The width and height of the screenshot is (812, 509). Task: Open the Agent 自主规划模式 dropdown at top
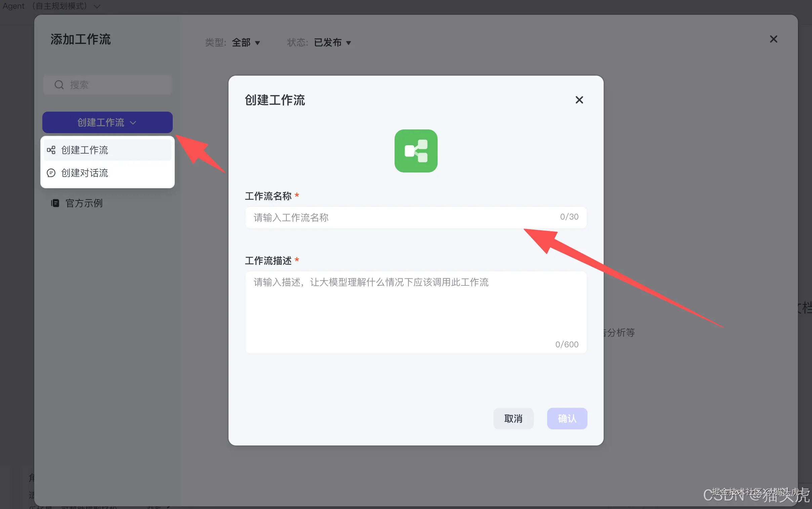[x=97, y=6]
